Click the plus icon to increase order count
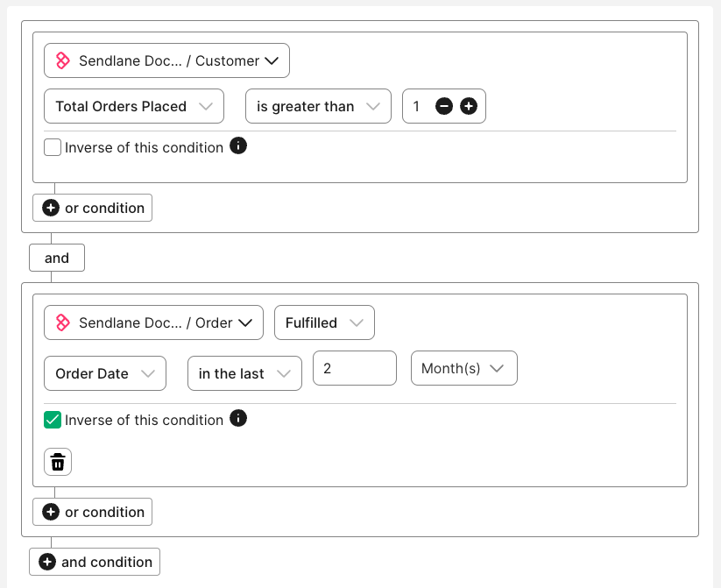721x588 pixels. click(469, 106)
